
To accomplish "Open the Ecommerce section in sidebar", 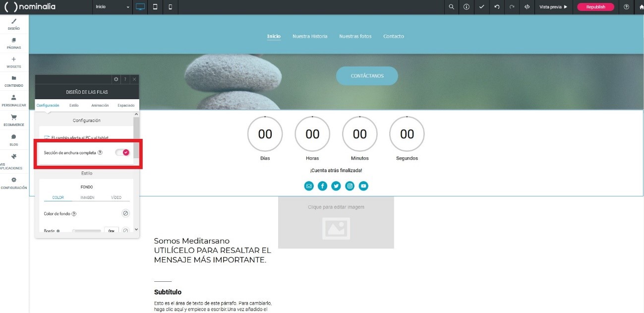I will (14, 121).
